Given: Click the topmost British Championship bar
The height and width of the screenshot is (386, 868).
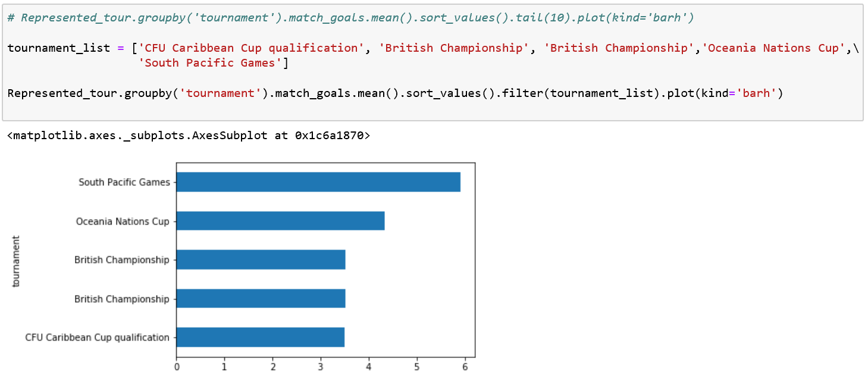Looking at the screenshot, I should [x=262, y=259].
